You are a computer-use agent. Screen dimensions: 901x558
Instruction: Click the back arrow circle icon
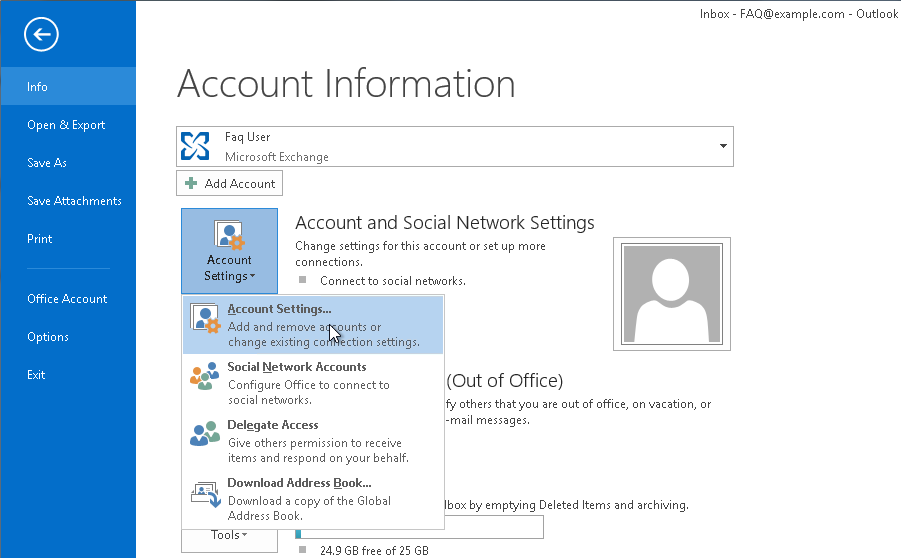click(41, 34)
